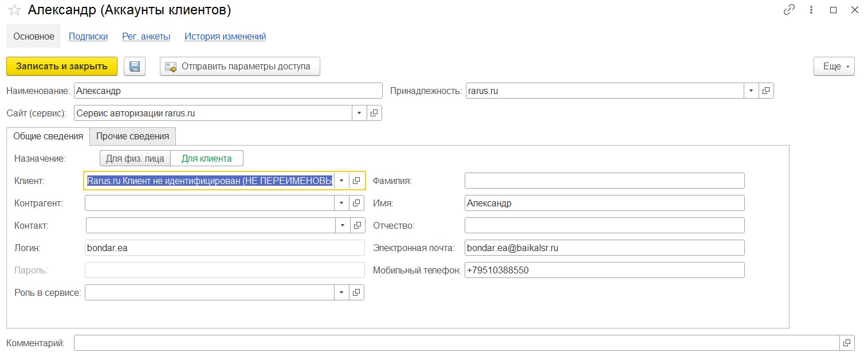868x356 pixels.
Task: Copy link using the chain icon
Action: pos(790,10)
